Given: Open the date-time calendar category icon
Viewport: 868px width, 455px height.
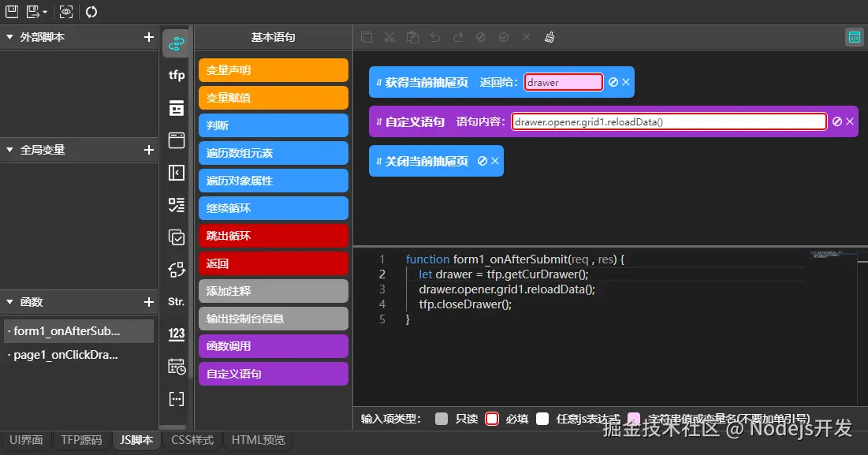Looking at the screenshot, I should 176,367.
